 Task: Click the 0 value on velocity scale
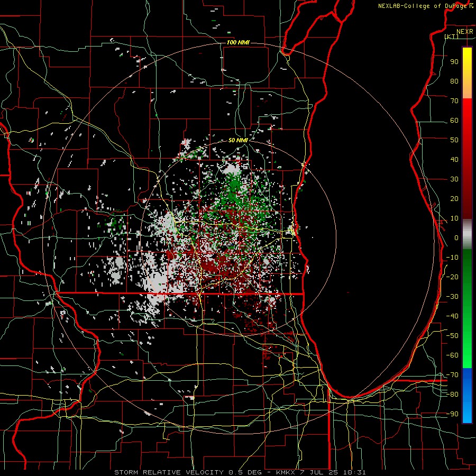coord(456,237)
